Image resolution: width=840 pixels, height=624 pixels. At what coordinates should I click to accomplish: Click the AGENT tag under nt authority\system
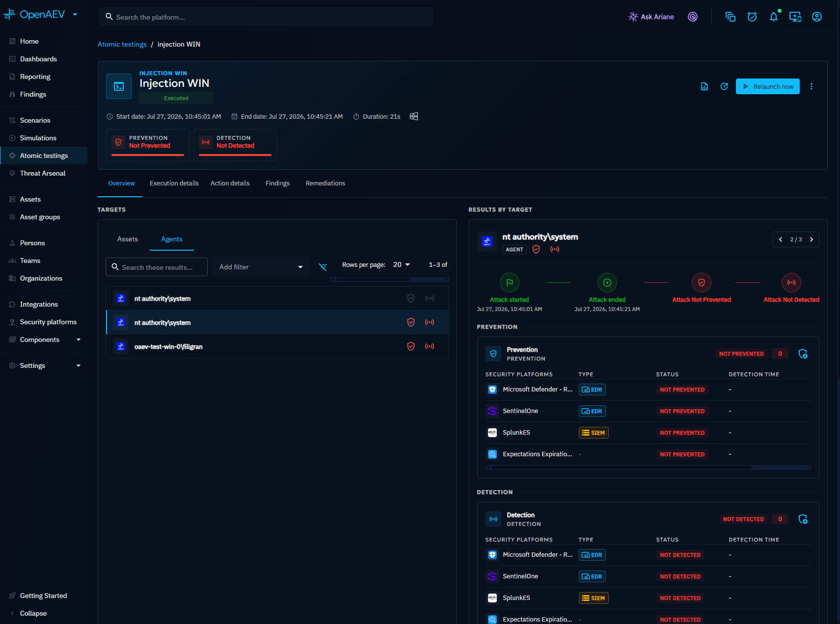[515, 249]
